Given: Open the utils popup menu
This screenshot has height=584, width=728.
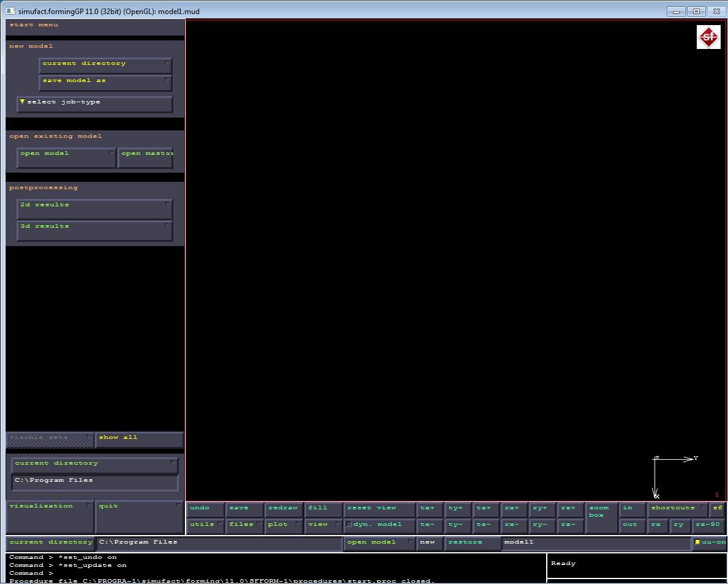Looking at the screenshot, I should 205,525.
